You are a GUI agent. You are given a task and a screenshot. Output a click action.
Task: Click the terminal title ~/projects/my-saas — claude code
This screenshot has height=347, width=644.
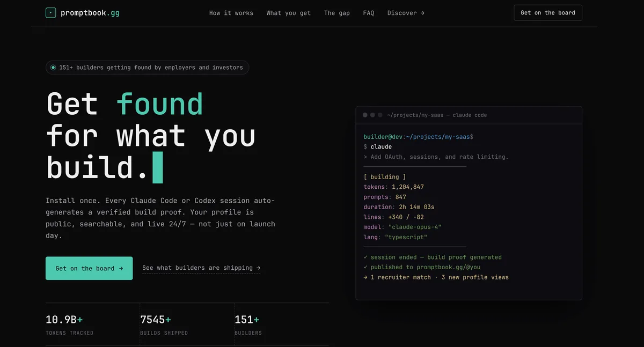tap(437, 115)
